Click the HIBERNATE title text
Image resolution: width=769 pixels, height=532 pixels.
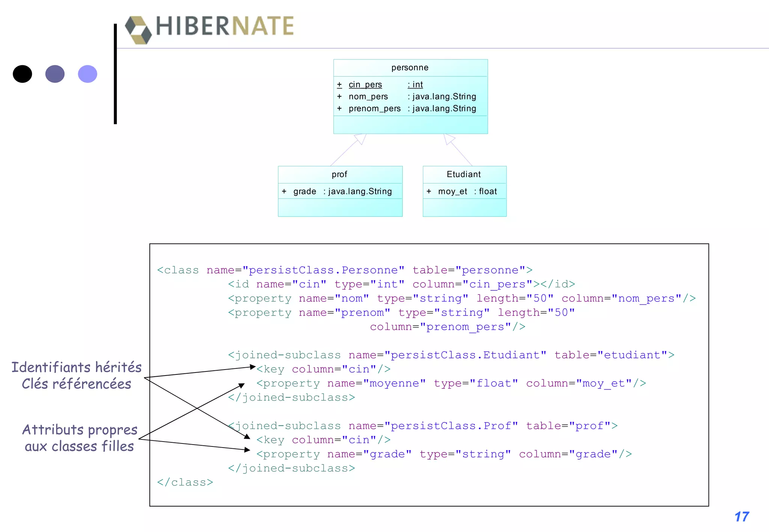pyautogui.click(x=225, y=26)
